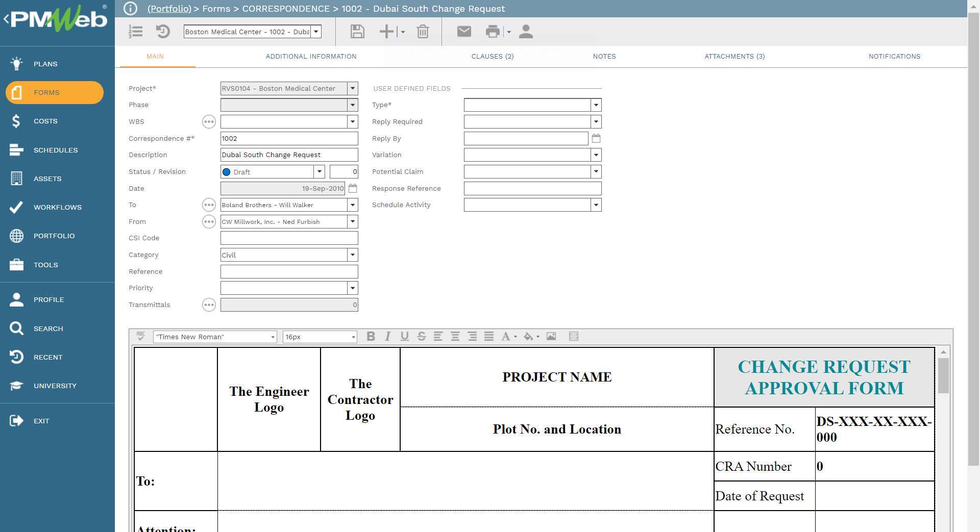Image resolution: width=980 pixels, height=532 pixels.
Task: Toggle italic formatting in editor
Action: (388, 336)
